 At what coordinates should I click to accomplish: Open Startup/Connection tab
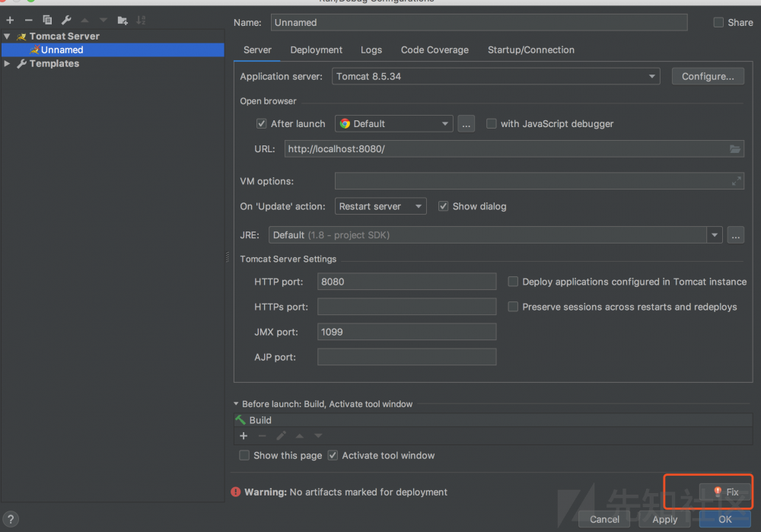(x=530, y=49)
